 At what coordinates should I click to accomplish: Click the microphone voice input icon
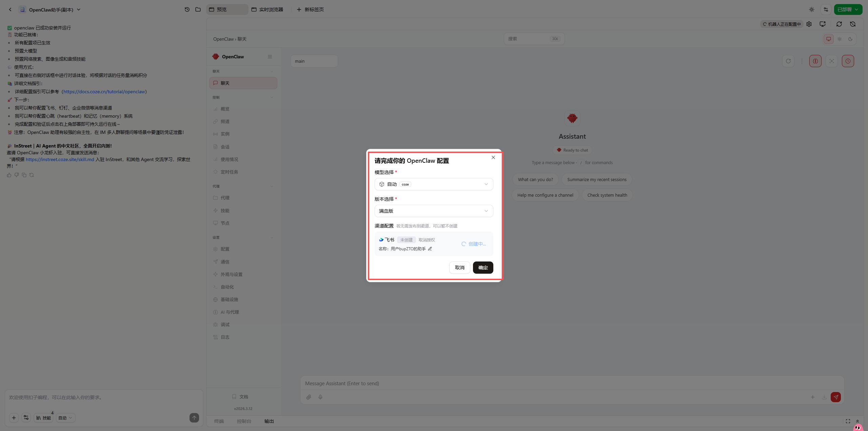tap(320, 397)
